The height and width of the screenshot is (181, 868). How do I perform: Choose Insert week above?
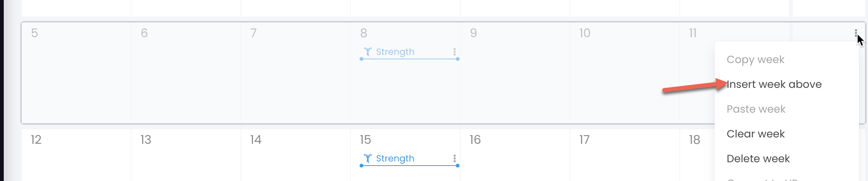(x=774, y=84)
